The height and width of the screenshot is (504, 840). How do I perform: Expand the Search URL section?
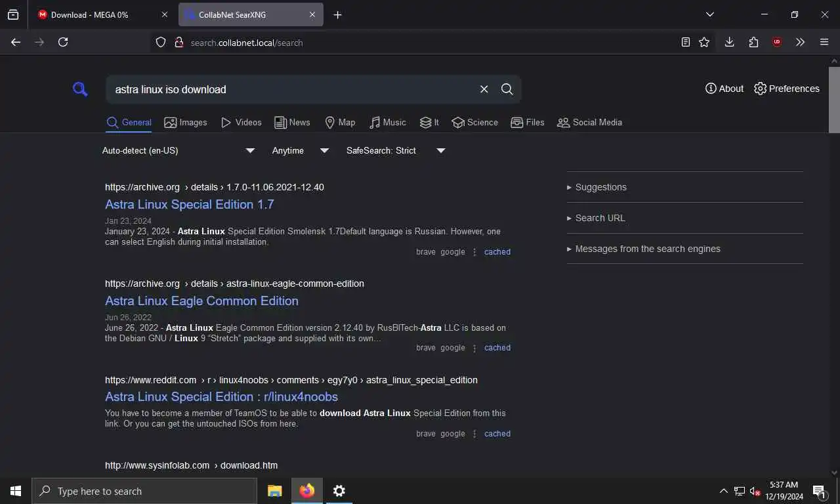pos(684,218)
